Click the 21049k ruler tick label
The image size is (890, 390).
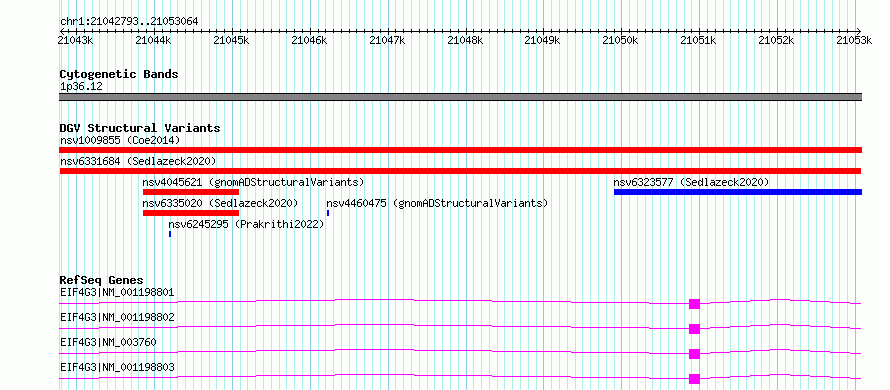pyautogui.click(x=543, y=40)
